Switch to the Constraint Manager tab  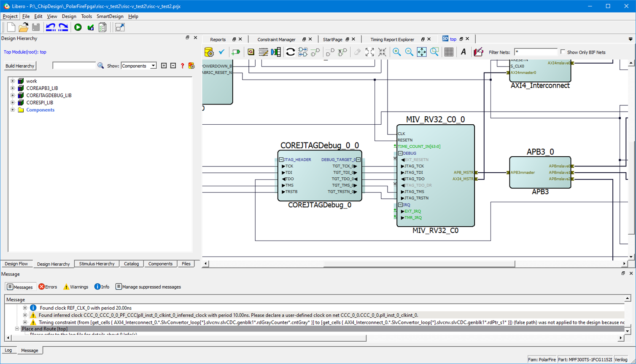click(x=276, y=39)
